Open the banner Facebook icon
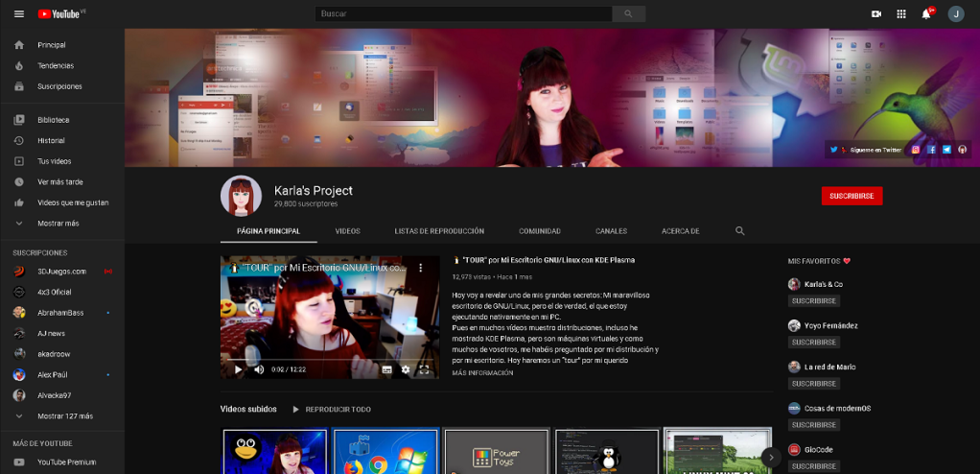 point(931,150)
